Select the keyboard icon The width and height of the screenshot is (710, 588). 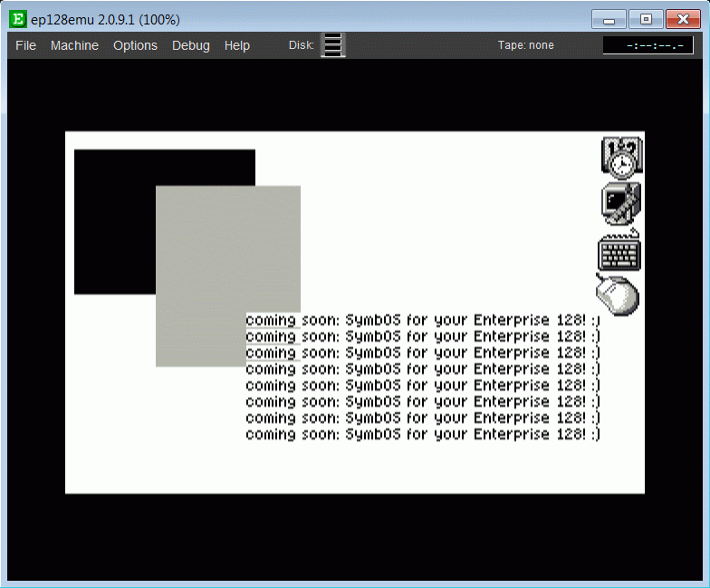point(620,251)
